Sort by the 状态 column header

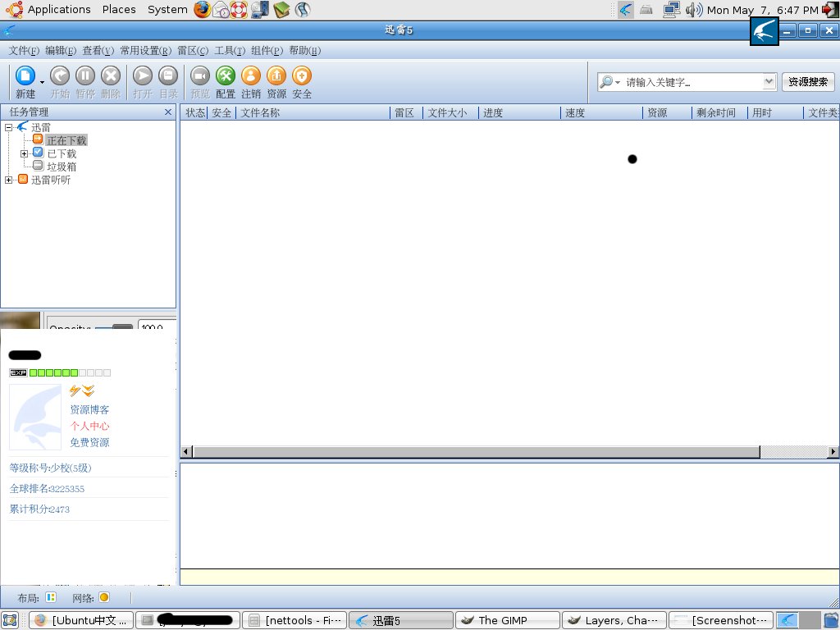pos(194,112)
